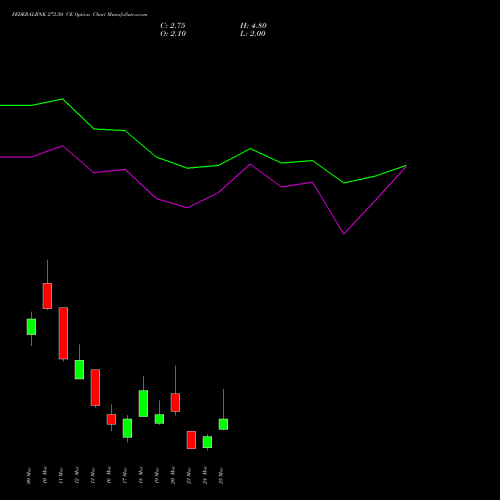The width and height of the screenshot is (500, 500).
Task: Click the open value O: 2.10
Action: click(173, 34)
